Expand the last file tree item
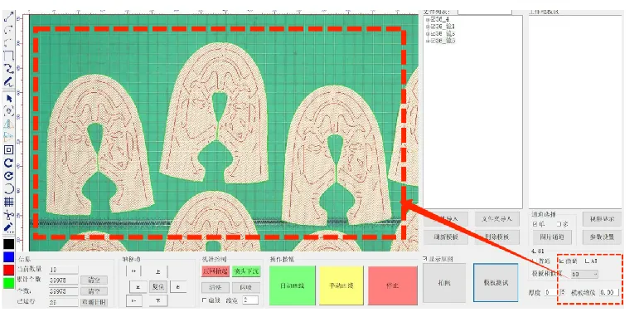Screen dimensions: 644x322 [428, 41]
